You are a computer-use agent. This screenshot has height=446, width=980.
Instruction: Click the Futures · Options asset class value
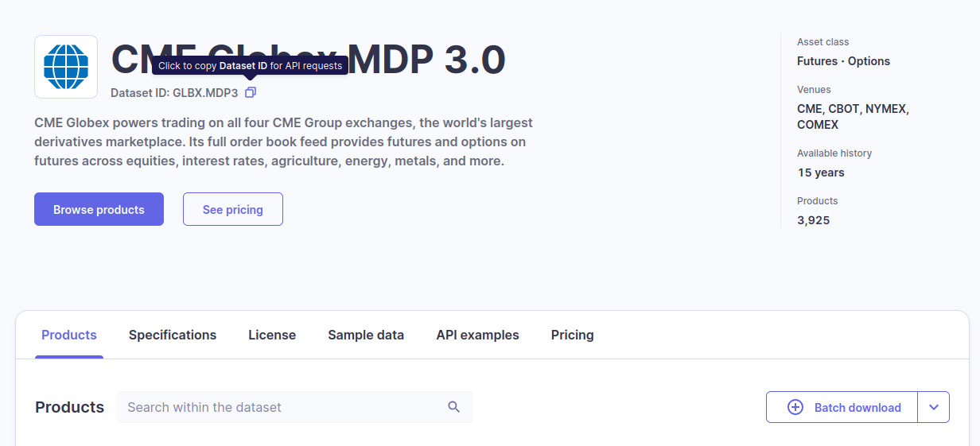click(843, 61)
